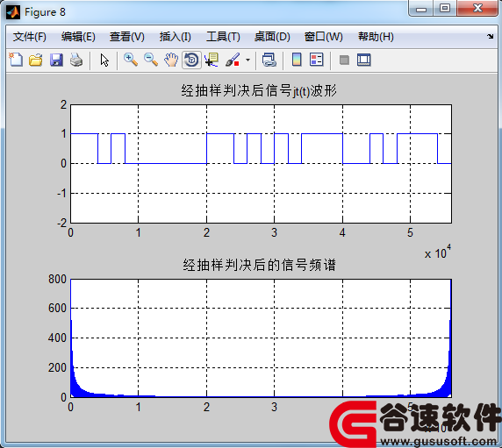Maximize the Figure 8 window

[445, 8]
